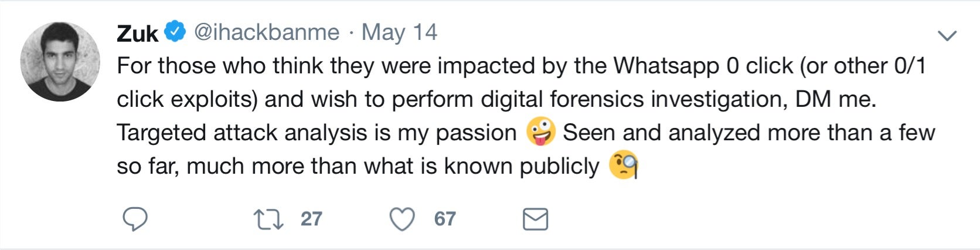Open the tweet's May 14 timestamp
The width and height of the screenshot is (980, 250).
point(399,32)
